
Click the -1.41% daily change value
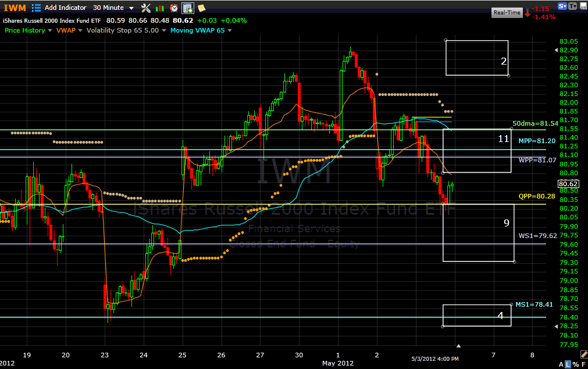coord(544,17)
